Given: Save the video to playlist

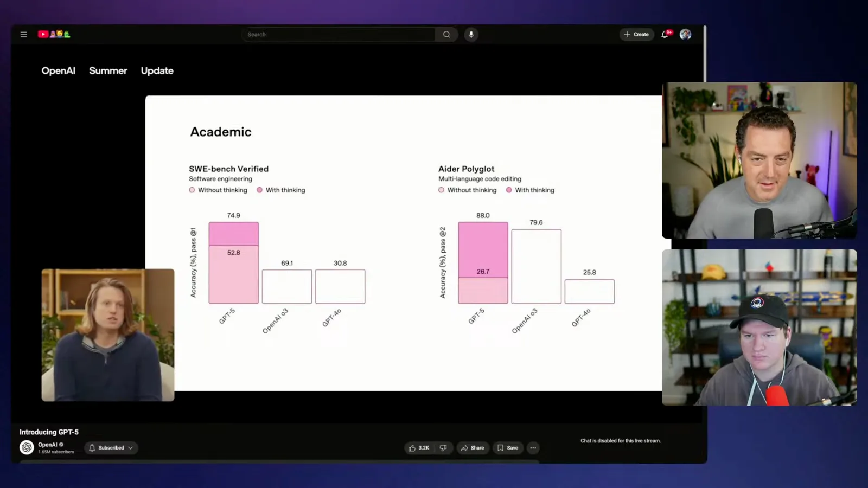Looking at the screenshot, I should [x=508, y=448].
